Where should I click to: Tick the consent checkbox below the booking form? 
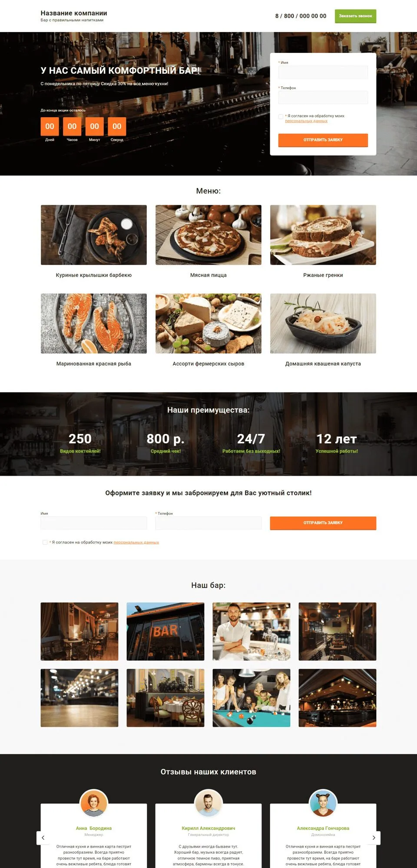[45, 542]
